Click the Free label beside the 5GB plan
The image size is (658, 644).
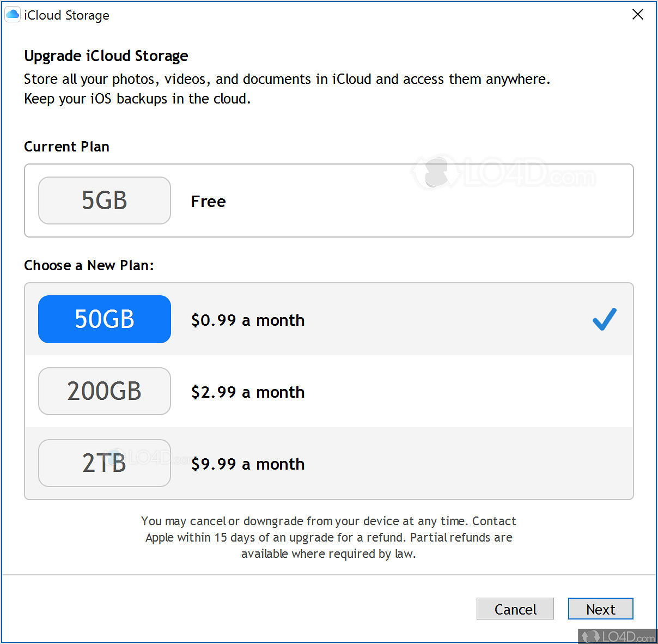208,201
